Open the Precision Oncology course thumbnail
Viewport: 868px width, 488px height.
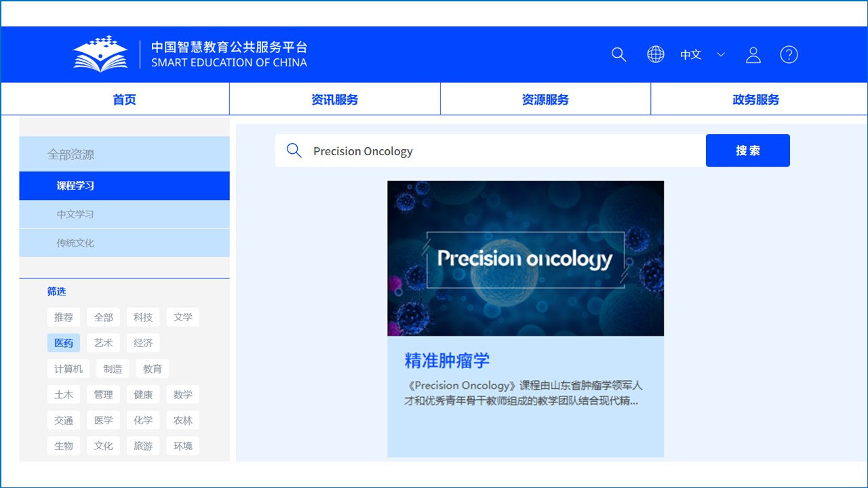[x=525, y=258]
